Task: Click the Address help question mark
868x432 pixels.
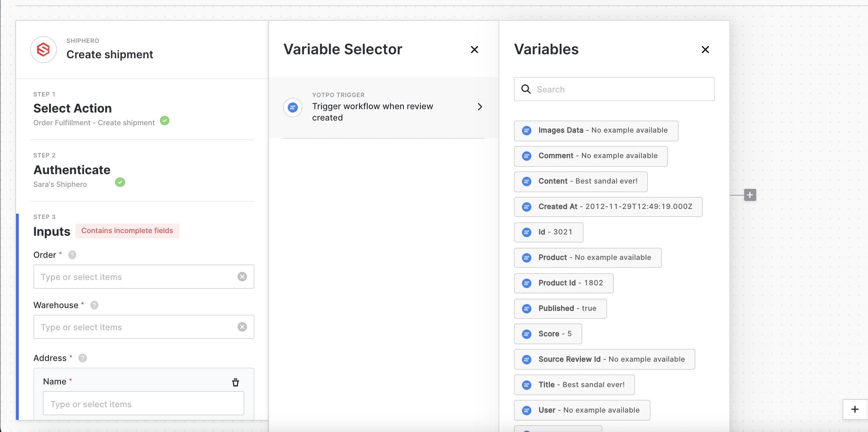Action: click(83, 358)
